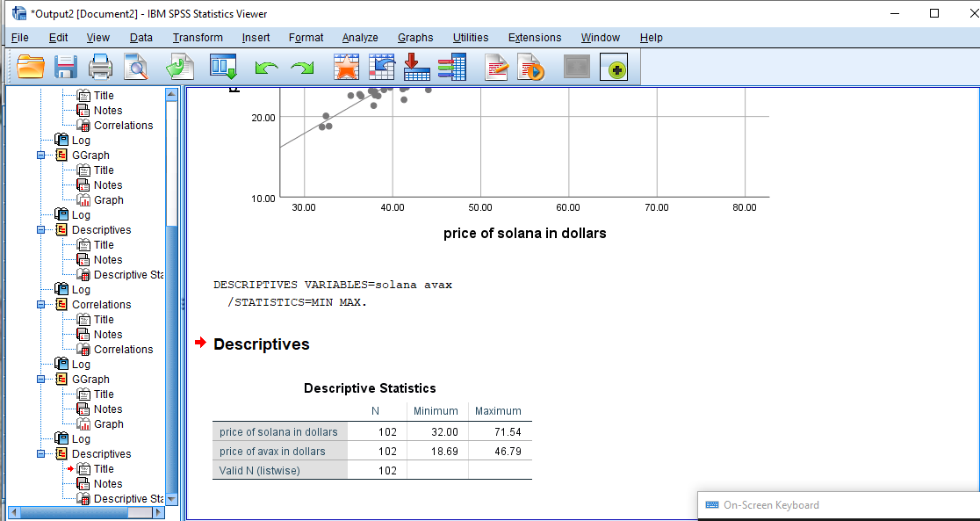Click the 71.54 maximum cell
This screenshot has height=521, width=980.
508,432
